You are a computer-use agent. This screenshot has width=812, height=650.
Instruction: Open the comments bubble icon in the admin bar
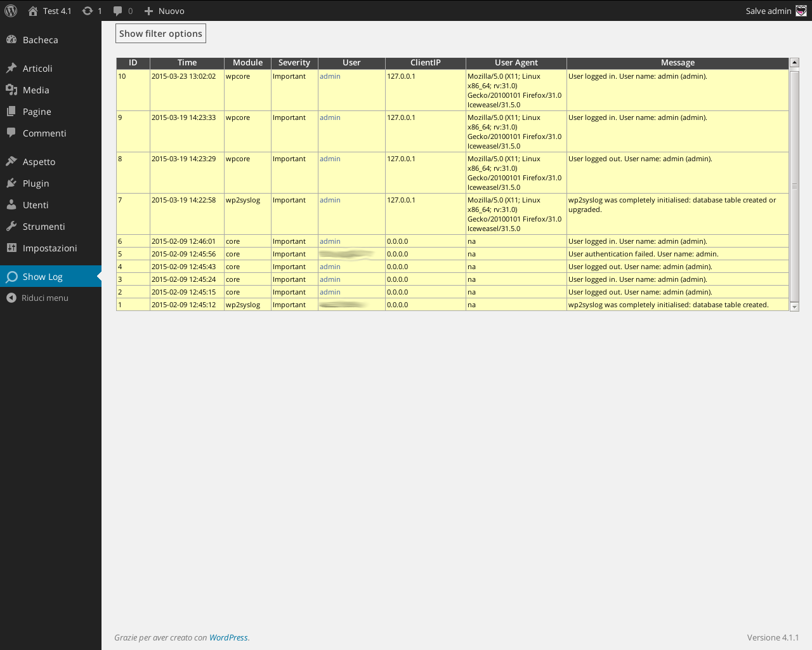click(117, 11)
